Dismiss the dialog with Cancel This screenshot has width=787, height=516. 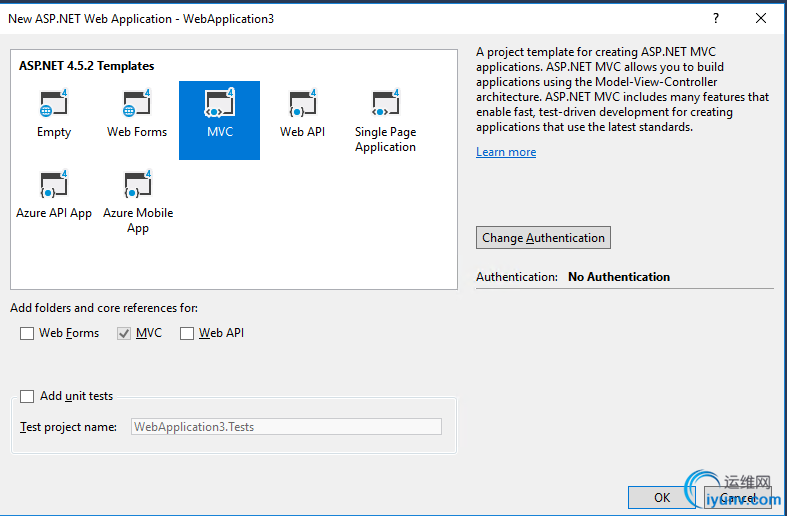pos(737,497)
